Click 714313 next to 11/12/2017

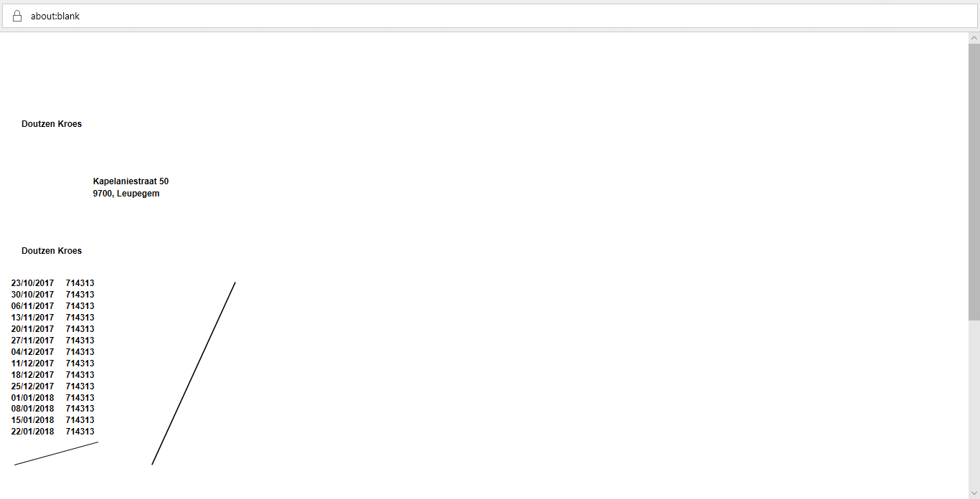(80, 363)
